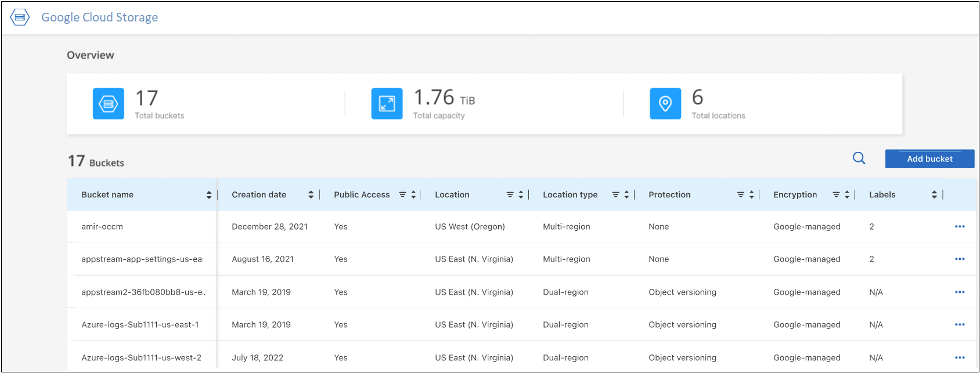The height and width of the screenshot is (373, 980).
Task: Sort buckets by Bucket name
Action: [209, 195]
